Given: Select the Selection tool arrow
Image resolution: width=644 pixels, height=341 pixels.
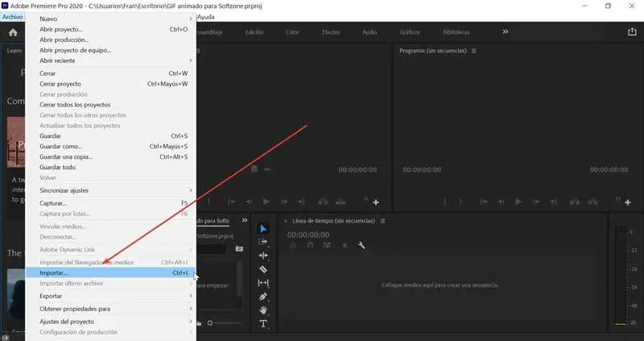Looking at the screenshot, I should [263, 229].
